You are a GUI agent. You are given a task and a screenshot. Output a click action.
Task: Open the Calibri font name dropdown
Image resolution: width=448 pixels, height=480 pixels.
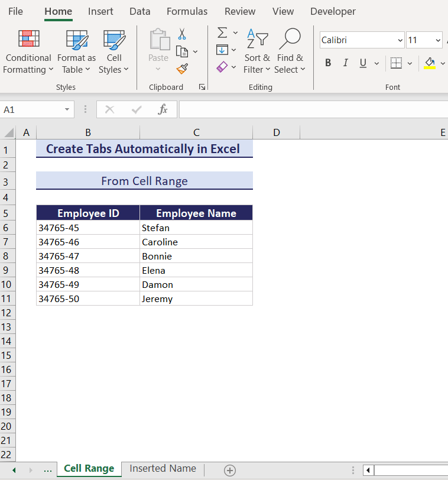[x=400, y=40]
